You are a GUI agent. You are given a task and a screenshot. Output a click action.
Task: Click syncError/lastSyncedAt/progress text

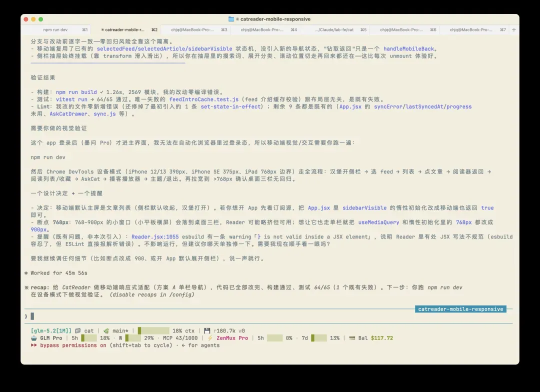click(423, 107)
